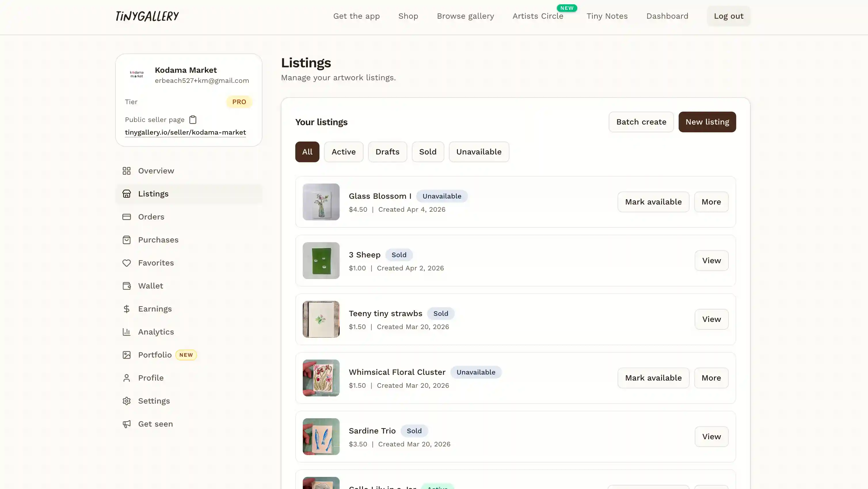
Task: Open Teeny tiny strawbs thumbnail
Action: click(321, 319)
